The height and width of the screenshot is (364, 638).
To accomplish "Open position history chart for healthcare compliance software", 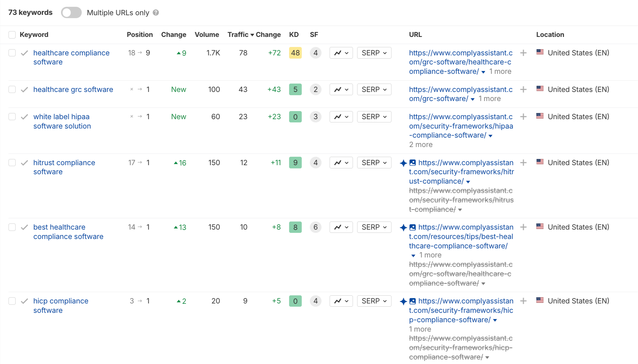I will 341,53.
